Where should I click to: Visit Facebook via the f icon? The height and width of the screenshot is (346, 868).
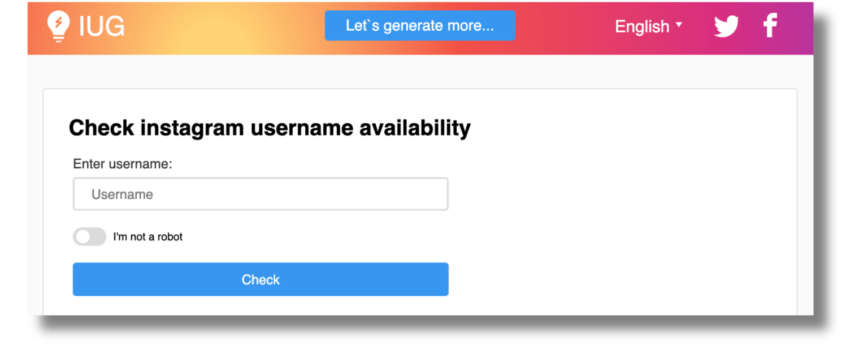[x=770, y=25]
